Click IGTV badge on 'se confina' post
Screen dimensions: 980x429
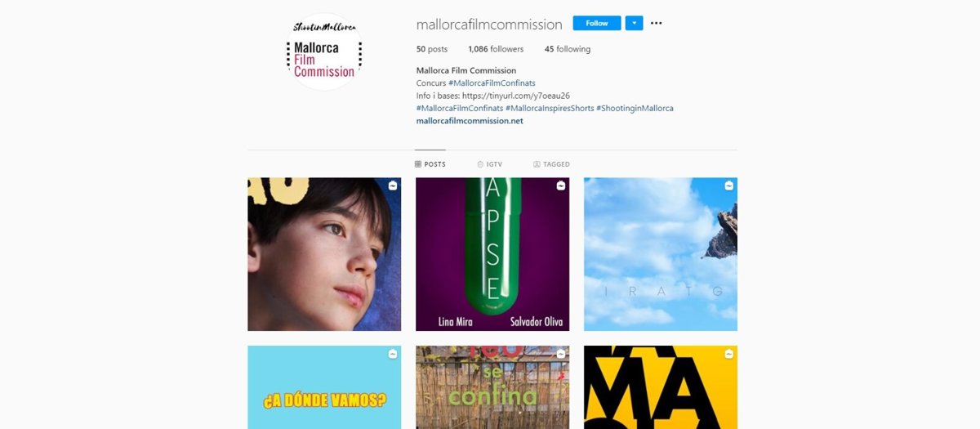[560, 354]
